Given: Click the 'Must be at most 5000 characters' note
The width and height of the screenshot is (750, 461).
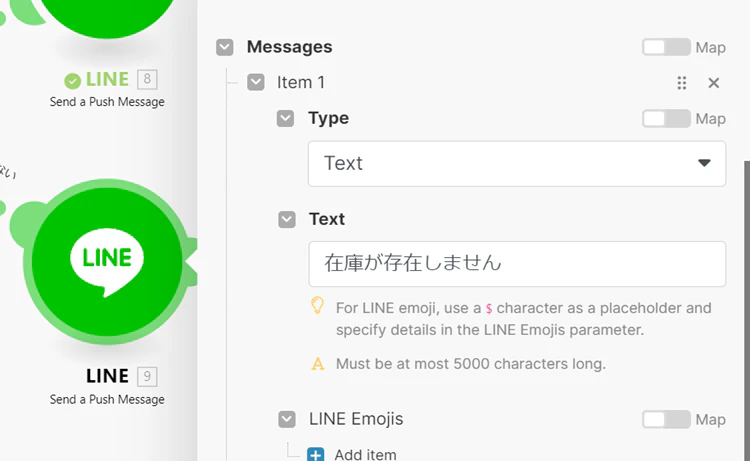Looking at the screenshot, I should tap(471, 364).
